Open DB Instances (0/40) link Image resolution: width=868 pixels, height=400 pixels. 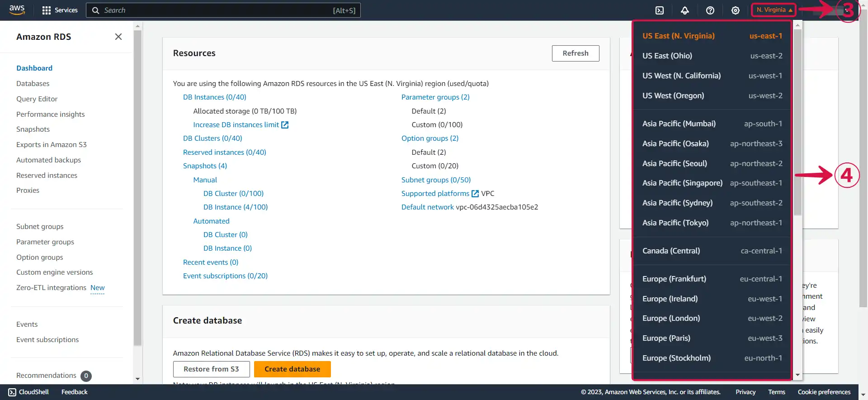[x=215, y=97]
